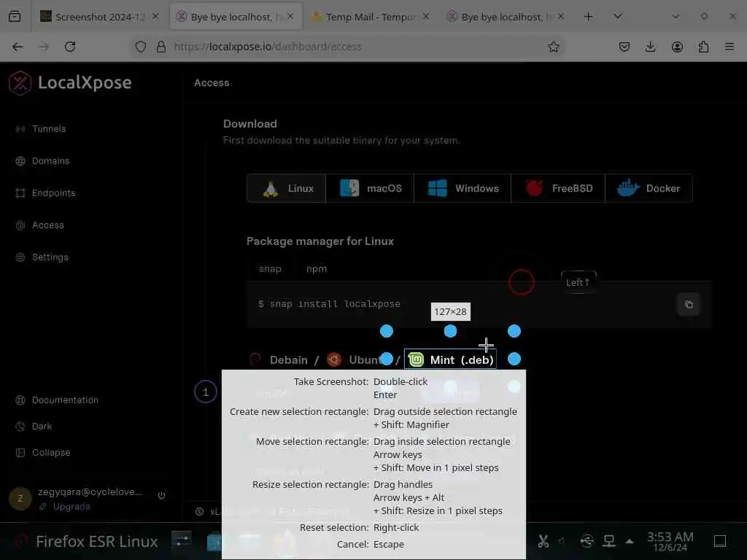
Task: Select the macOS download option
Action: [x=370, y=189]
